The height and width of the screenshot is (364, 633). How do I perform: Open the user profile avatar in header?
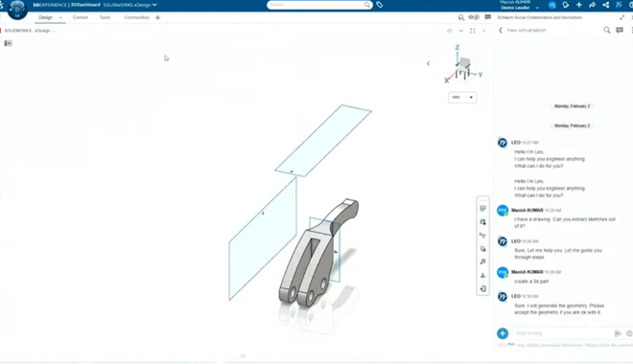click(552, 5)
